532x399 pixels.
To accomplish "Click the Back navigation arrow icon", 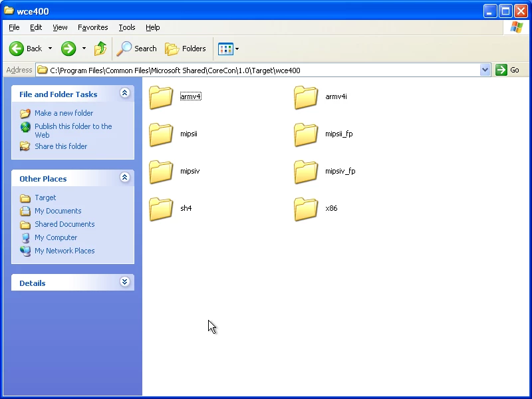I will pos(17,49).
